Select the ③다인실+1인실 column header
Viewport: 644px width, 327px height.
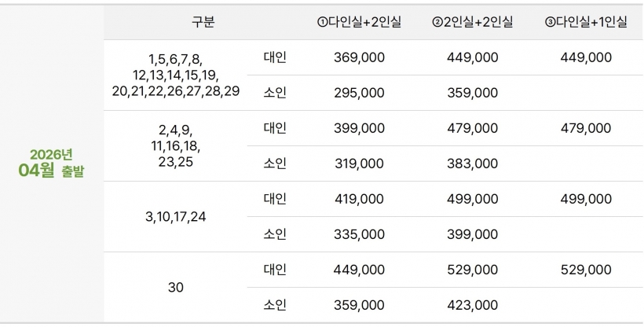(x=586, y=22)
